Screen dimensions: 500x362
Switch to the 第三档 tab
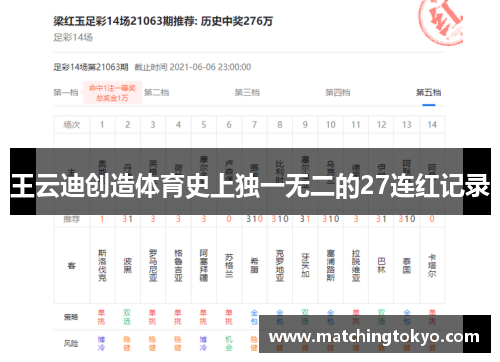click(x=247, y=92)
